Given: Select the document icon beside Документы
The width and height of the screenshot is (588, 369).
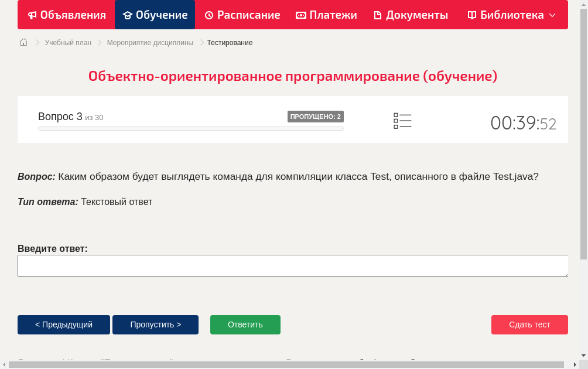Looking at the screenshot, I should (x=378, y=15).
